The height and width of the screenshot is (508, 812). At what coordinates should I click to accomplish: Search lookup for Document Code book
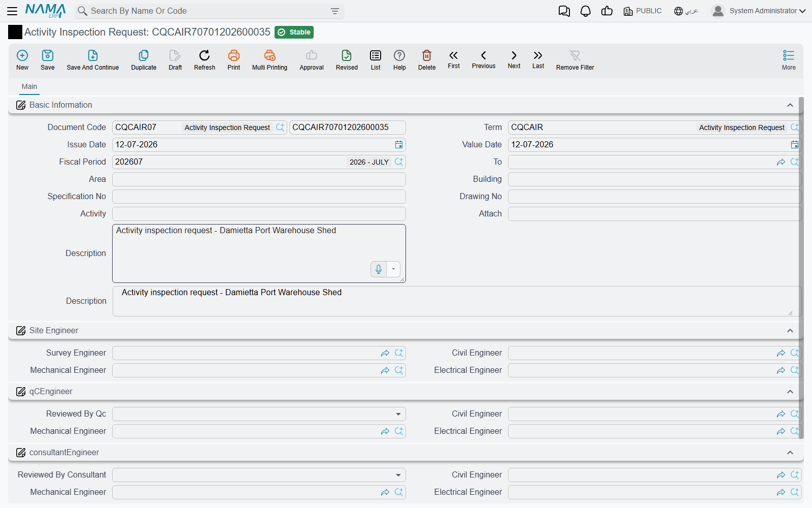point(280,128)
